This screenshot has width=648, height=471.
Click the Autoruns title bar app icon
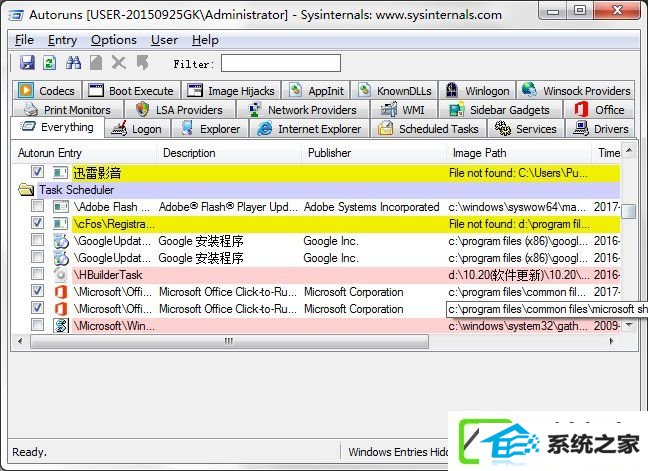pyautogui.click(x=17, y=15)
